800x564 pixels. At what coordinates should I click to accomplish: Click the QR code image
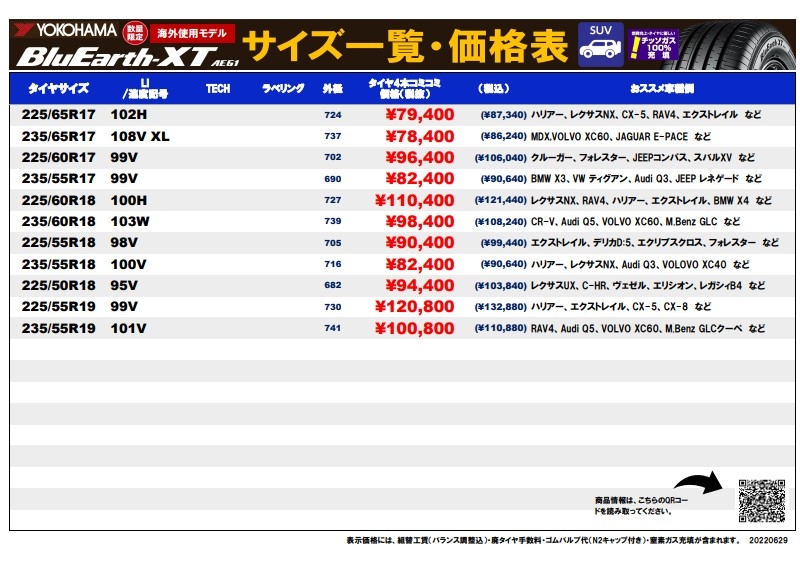coord(763,500)
